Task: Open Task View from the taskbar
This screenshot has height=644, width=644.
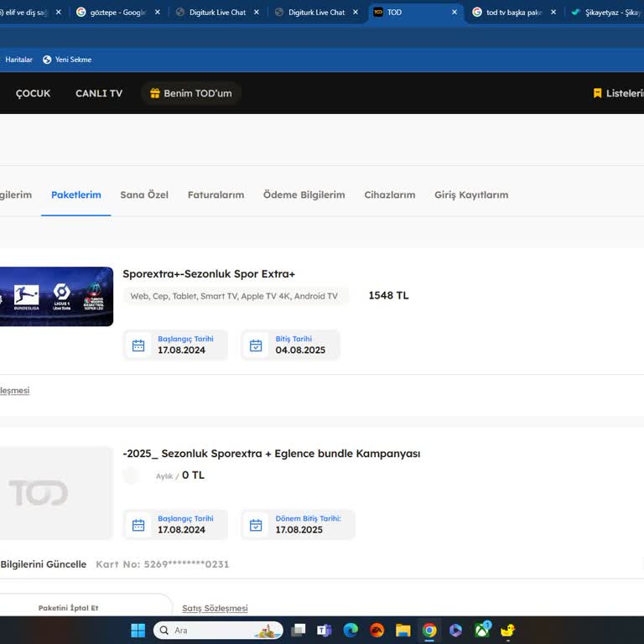Action: tap(299, 630)
